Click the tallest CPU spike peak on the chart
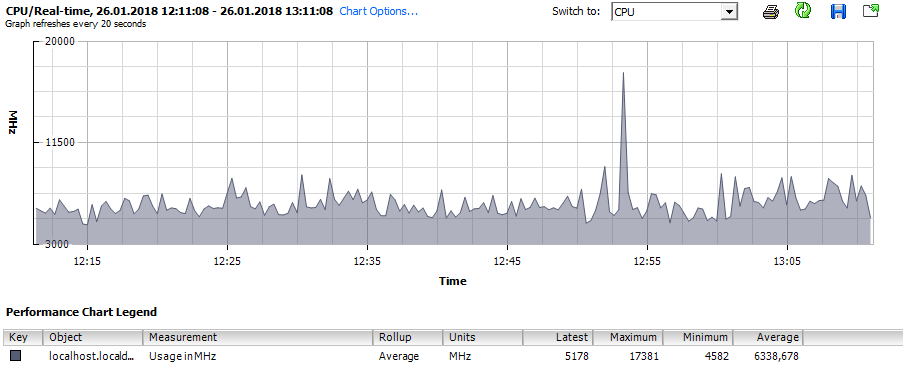The image size is (906, 372). [623, 73]
